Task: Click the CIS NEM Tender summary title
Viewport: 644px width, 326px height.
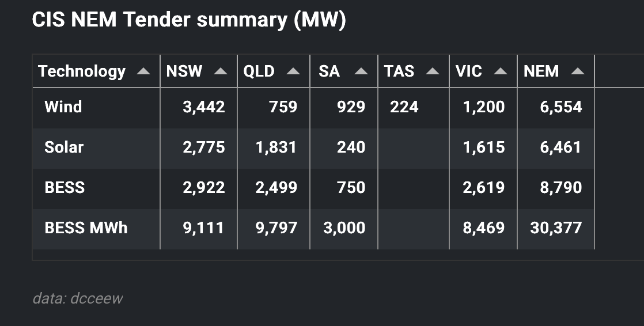Action: click(x=189, y=21)
